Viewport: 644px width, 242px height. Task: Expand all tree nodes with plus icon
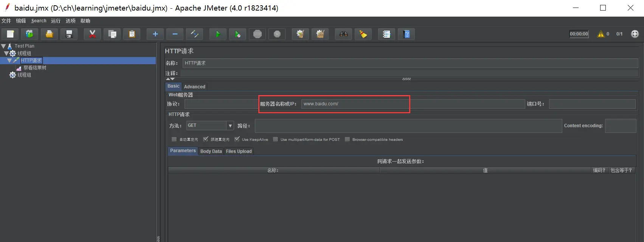coord(155,34)
